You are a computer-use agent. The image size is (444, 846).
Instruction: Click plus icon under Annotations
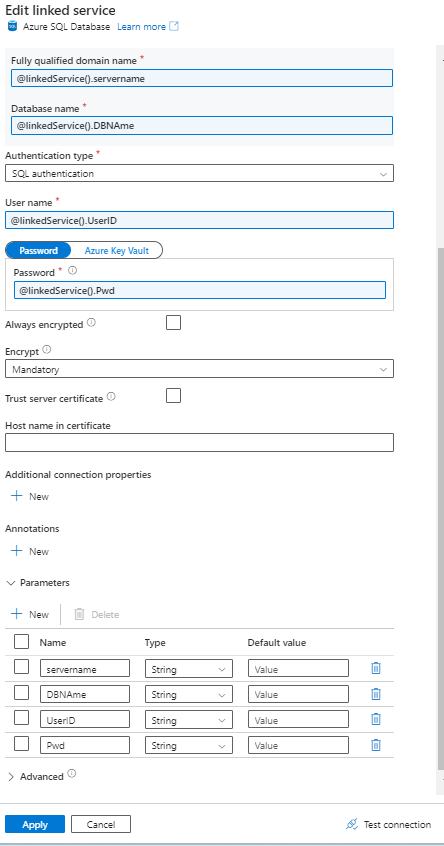17,551
